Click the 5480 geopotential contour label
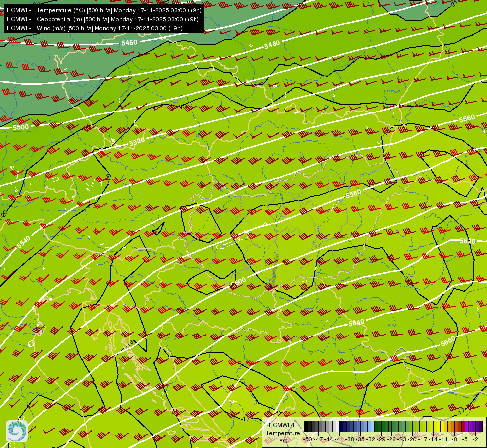The height and width of the screenshot is (448, 487). point(272,45)
